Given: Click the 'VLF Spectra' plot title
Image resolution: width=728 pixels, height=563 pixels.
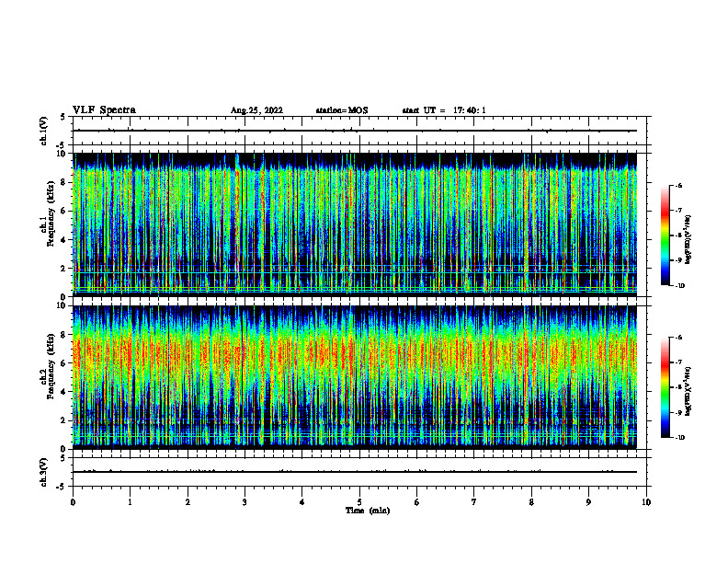Looking at the screenshot, I should pos(104,110).
